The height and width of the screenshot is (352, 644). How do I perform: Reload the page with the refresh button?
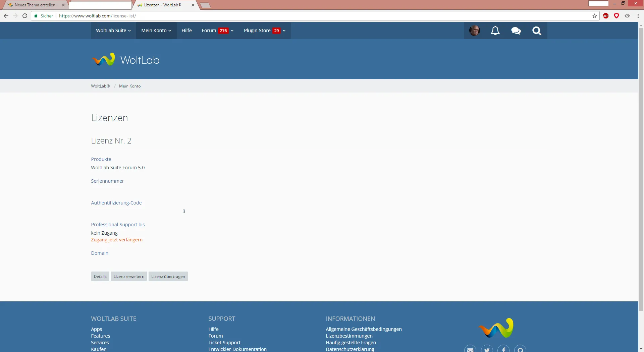pos(25,16)
